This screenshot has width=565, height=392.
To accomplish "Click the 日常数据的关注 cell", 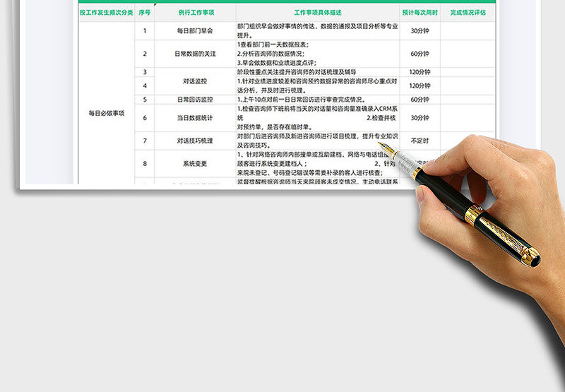I will pos(196,54).
